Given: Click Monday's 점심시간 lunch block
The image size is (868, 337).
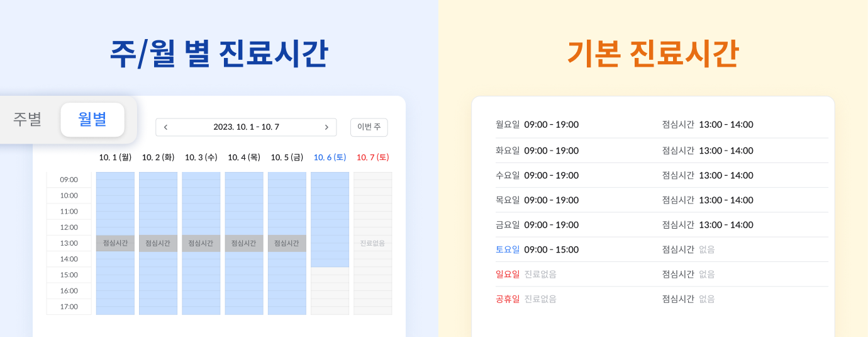Looking at the screenshot, I should pos(115,243).
